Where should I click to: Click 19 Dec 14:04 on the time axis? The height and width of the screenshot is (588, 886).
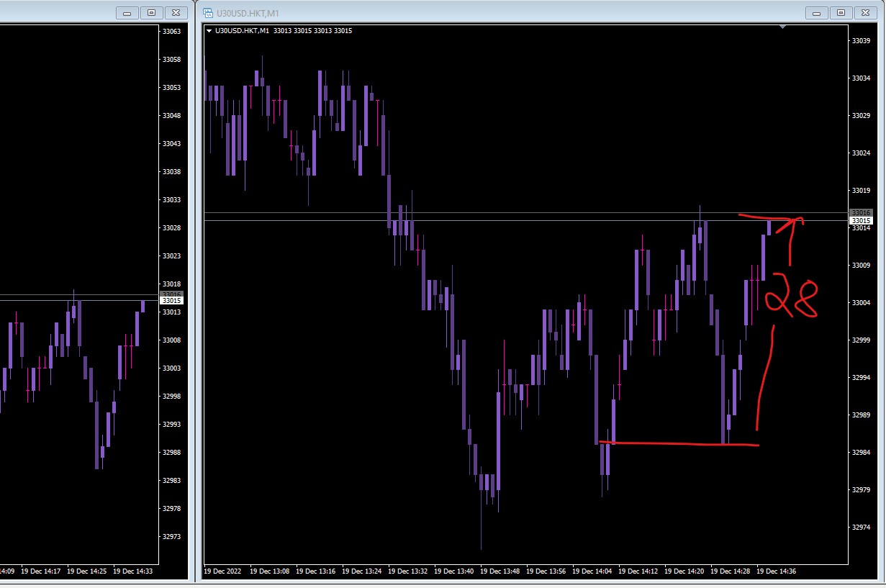click(592, 571)
